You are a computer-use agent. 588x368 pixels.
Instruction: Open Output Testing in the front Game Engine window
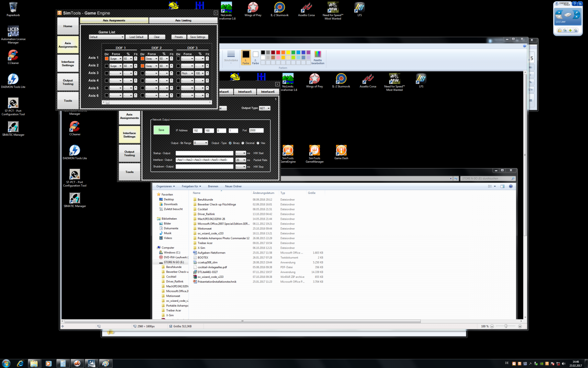pos(68,82)
